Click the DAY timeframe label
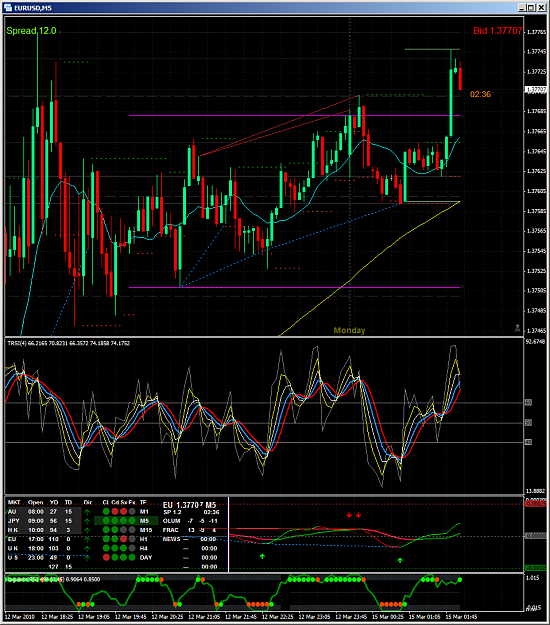Image resolution: width=550 pixels, height=625 pixels. 146,558
